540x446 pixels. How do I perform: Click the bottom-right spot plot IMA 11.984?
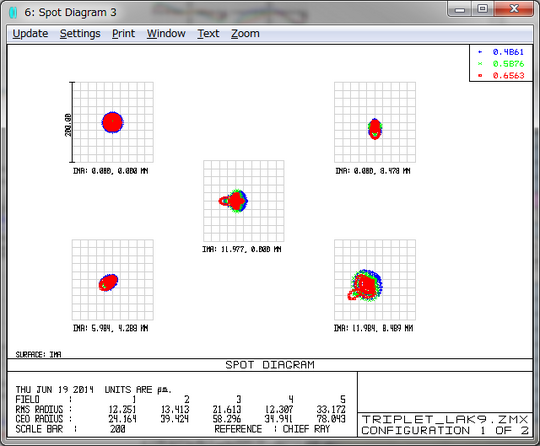point(375,280)
